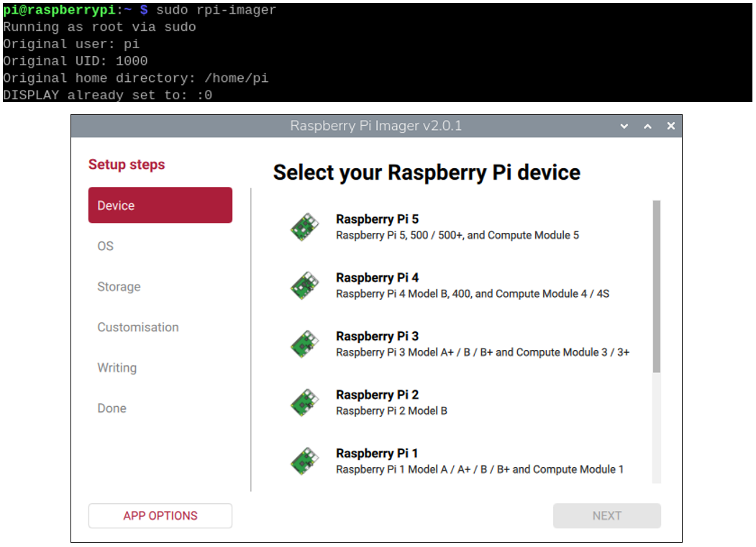Click the Raspberry Pi Imager v2.0.1 title bar
The width and height of the screenshot is (756, 547).
tap(376, 126)
